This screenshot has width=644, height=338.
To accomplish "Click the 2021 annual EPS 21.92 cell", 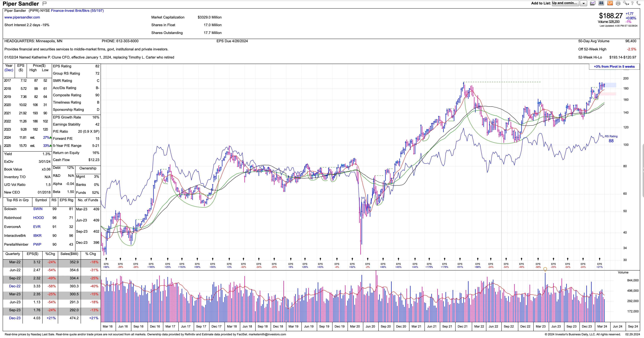I will (x=23, y=113).
